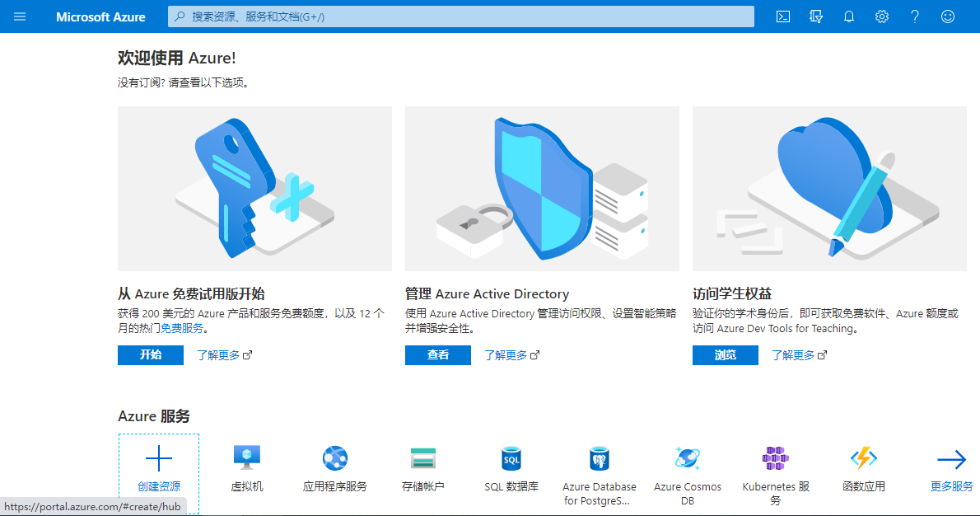This screenshot has height=516, width=980.
Task: Click the 查看 button for Active Directory
Action: click(438, 355)
